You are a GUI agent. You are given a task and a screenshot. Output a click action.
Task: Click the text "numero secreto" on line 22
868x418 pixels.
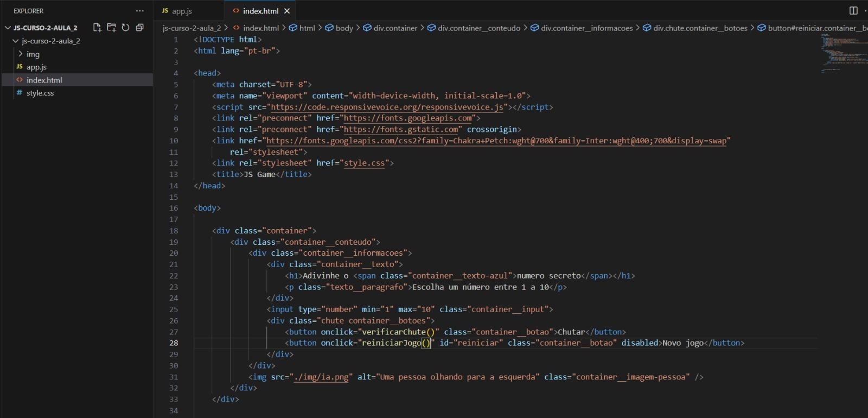click(548, 276)
